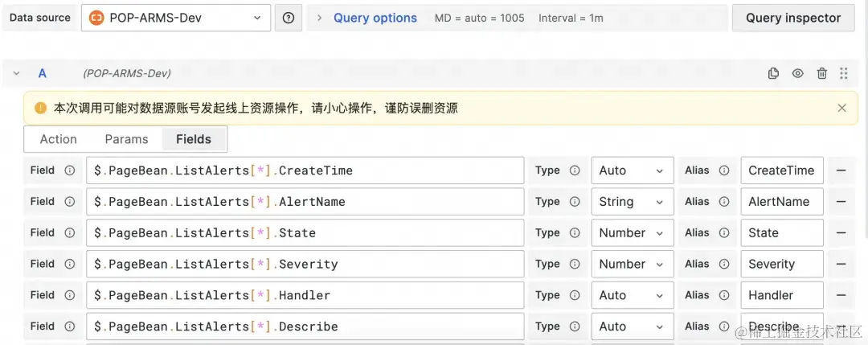Open the Type dropdown for the Severity field
Viewport: 868px width, 345px height.
point(632,264)
